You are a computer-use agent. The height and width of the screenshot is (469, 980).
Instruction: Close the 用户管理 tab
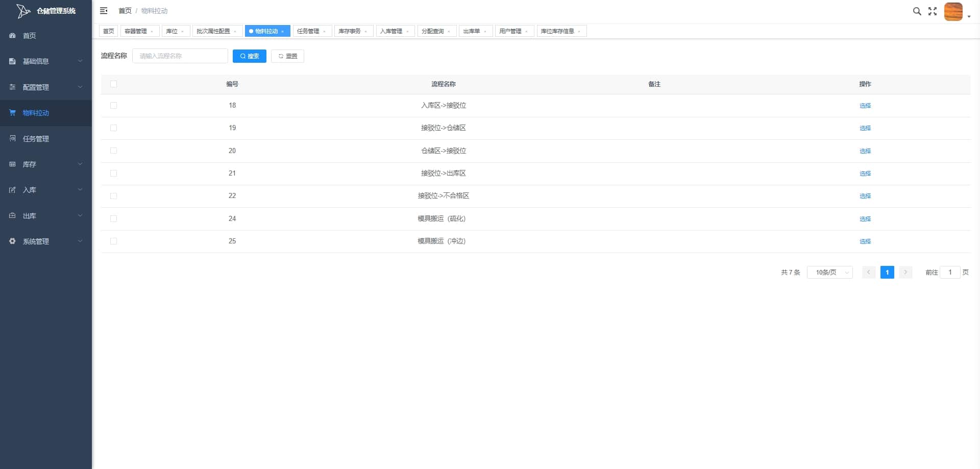pos(527,32)
